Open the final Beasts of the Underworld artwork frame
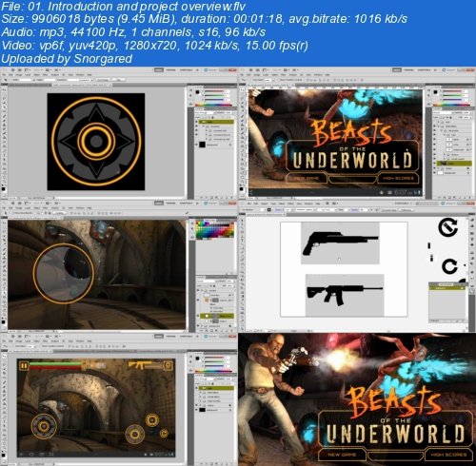Image resolution: width=476 pixels, height=466 pixels. click(357, 399)
